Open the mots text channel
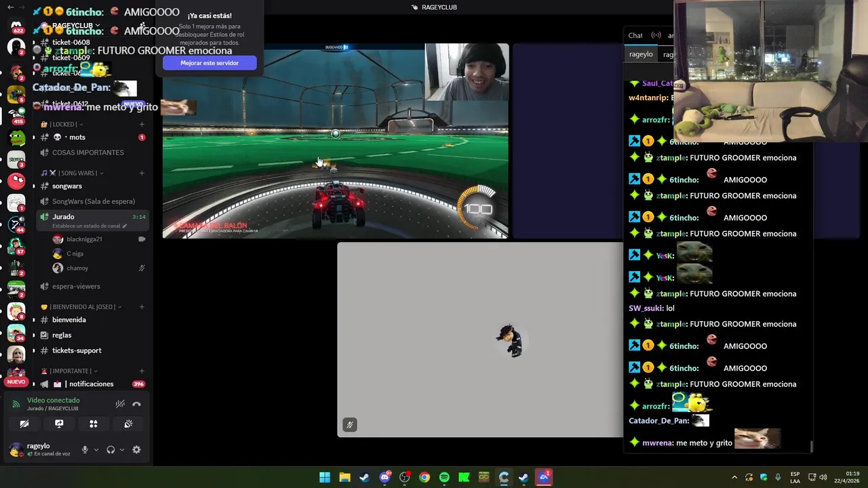868x488 pixels. tap(92, 137)
